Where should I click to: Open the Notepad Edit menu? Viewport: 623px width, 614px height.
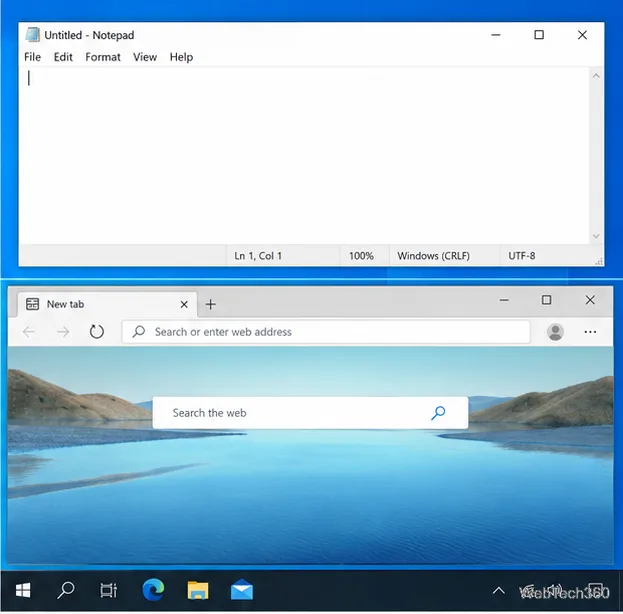pos(63,57)
